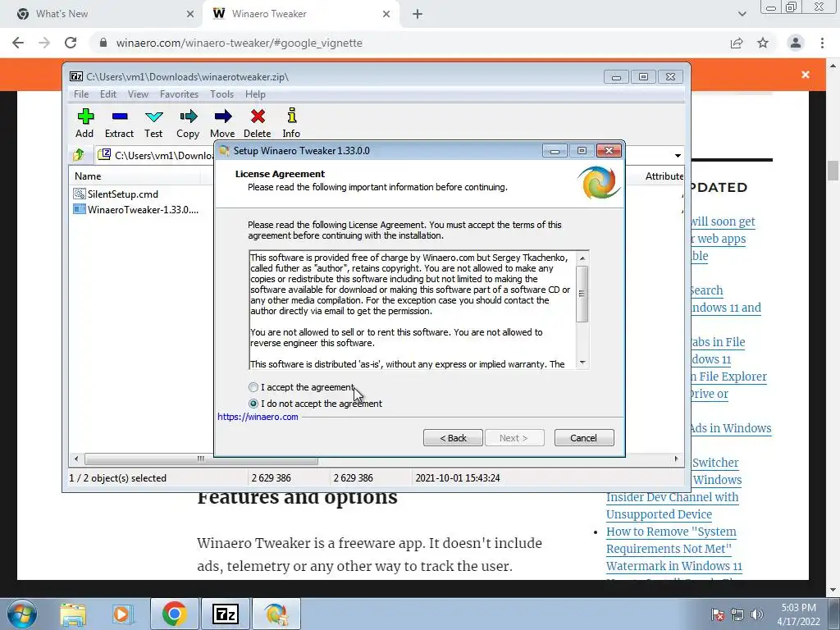Bookmark this page with star icon
840x630 pixels.
coord(763,43)
